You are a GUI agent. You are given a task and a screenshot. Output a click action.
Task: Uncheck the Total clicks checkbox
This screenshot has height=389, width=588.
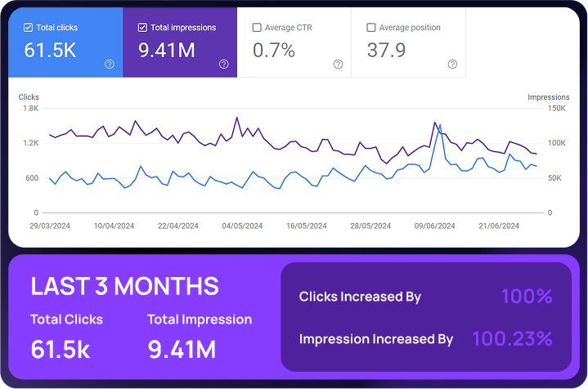(29, 28)
